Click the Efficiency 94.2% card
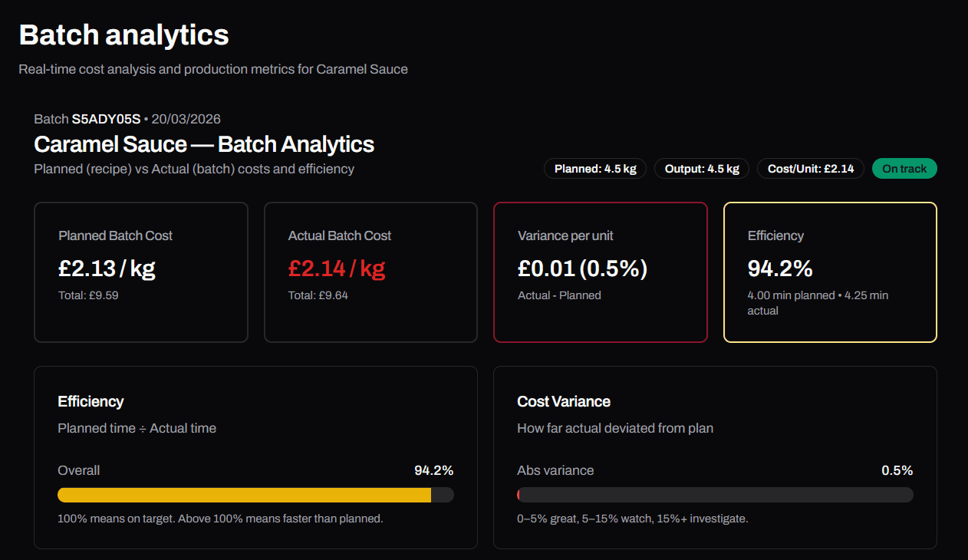Viewport: 968px width, 560px height. 830,272
